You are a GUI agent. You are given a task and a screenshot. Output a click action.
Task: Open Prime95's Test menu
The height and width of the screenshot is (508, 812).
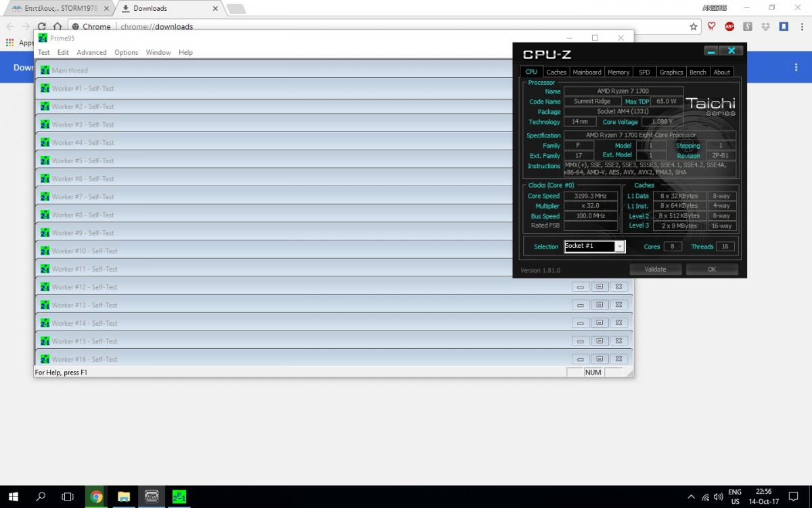tap(43, 52)
